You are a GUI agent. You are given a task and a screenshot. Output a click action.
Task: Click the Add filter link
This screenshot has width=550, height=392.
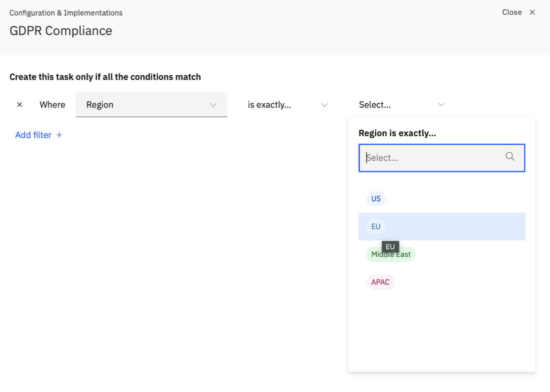pyautogui.click(x=39, y=135)
